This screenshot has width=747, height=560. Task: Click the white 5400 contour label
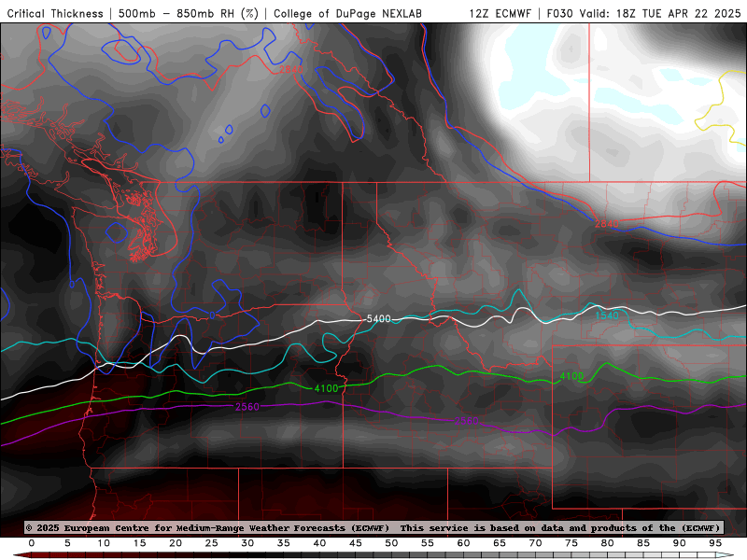(379, 318)
